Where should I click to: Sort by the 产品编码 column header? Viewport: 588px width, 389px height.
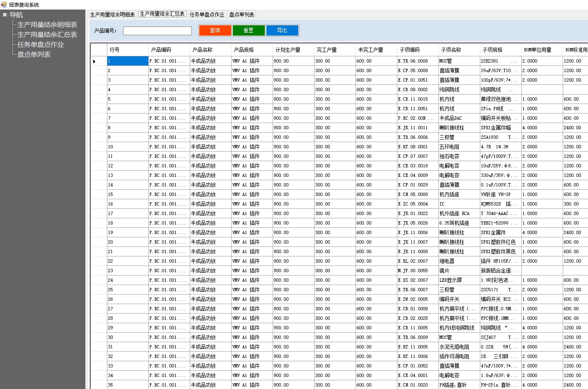[x=169, y=50]
